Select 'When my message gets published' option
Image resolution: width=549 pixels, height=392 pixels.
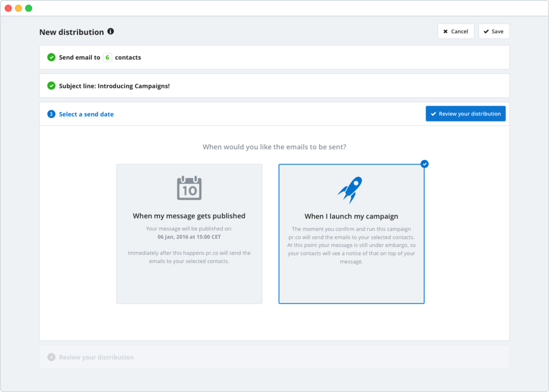point(189,234)
